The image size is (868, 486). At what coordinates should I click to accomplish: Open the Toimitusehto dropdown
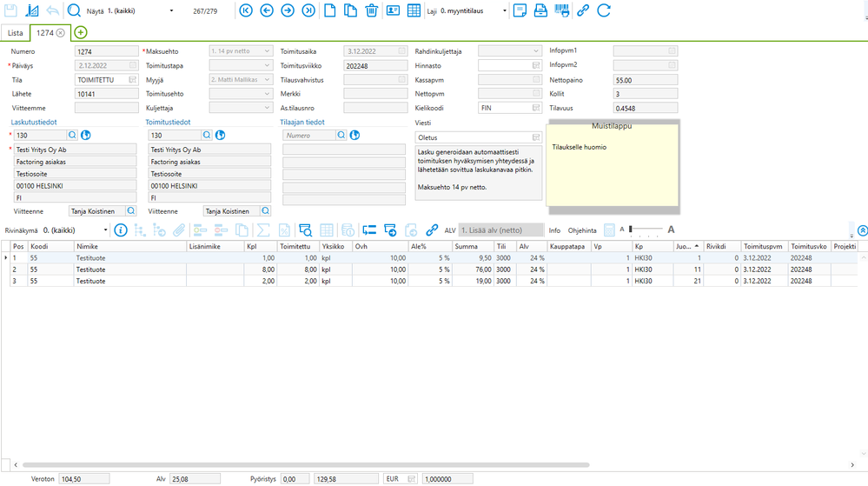tap(267, 94)
